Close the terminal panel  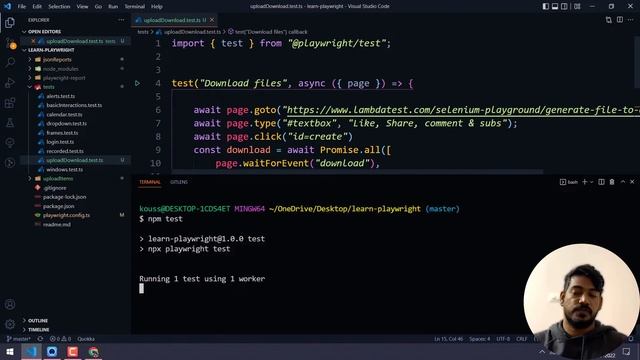coord(632,182)
